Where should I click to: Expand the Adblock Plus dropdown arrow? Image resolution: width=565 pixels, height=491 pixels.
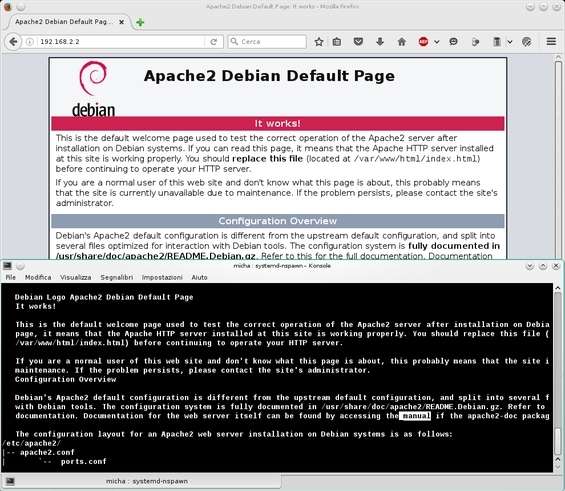[x=437, y=42]
